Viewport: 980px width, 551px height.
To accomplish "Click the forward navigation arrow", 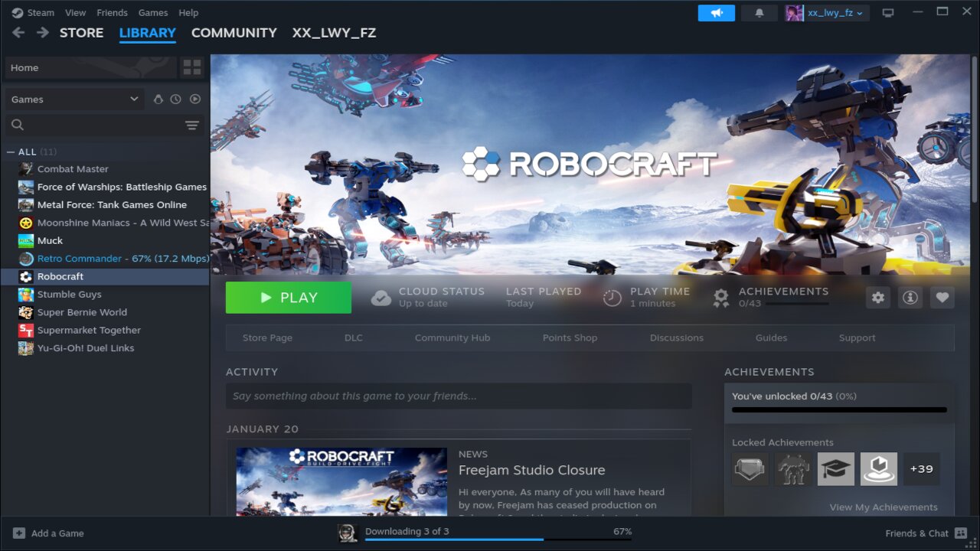I will click(x=43, y=33).
